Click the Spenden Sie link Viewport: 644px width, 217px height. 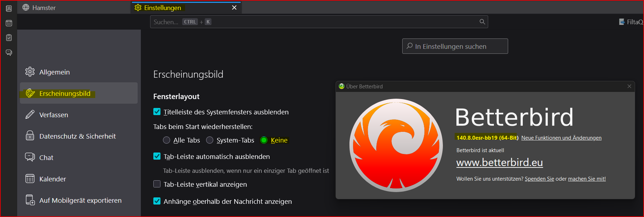pyautogui.click(x=539, y=179)
